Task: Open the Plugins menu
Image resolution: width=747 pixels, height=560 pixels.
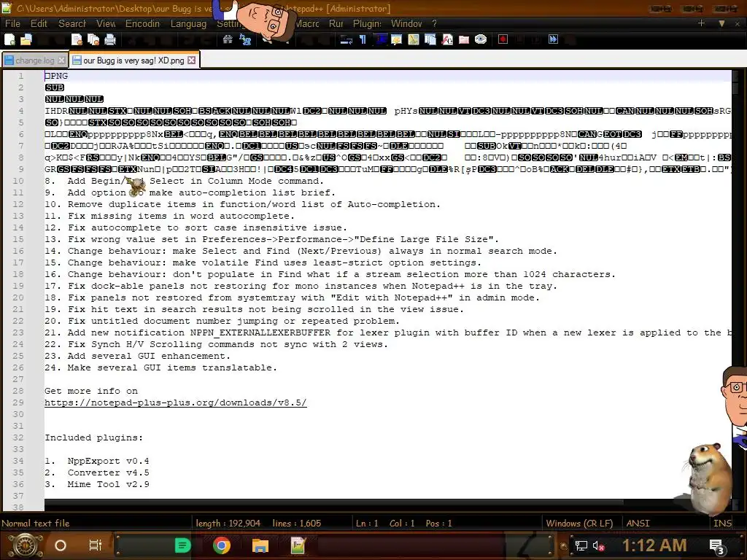Action: 367,23
